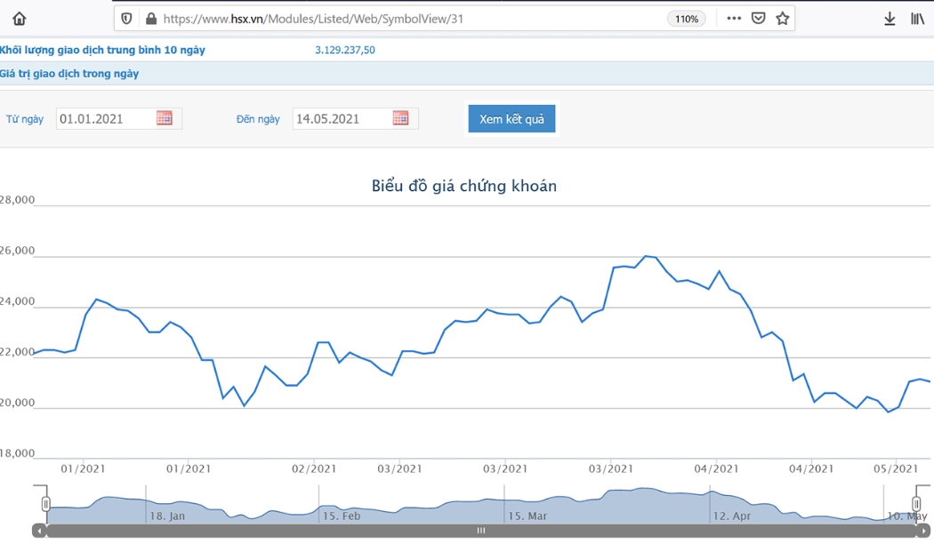
Task: Click the 18,000 y-axis label
Action: pyautogui.click(x=17, y=453)
